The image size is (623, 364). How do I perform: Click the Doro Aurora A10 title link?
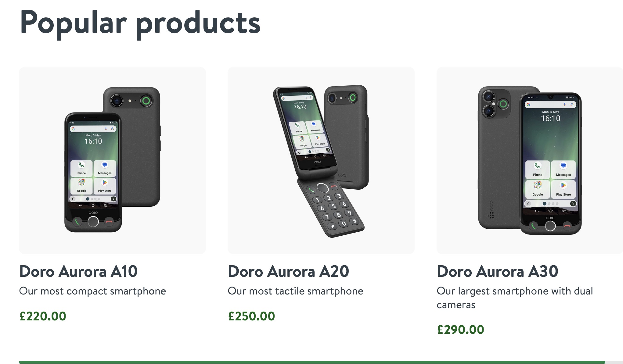click(78, 271)
